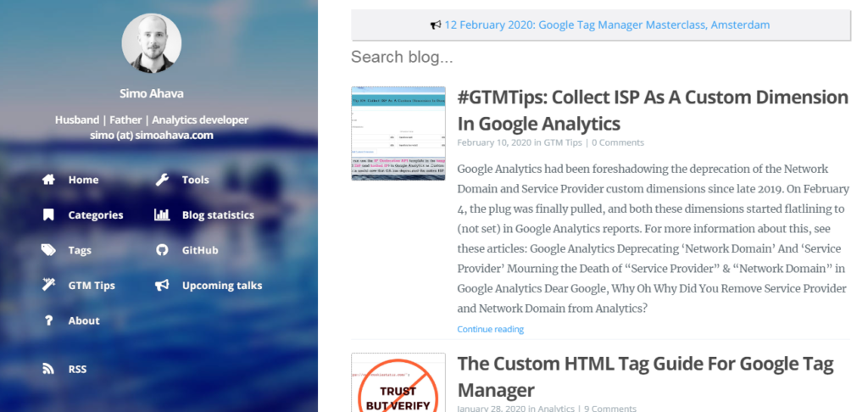
Task: Open the GTM Tips section
Action: point(92,286)
